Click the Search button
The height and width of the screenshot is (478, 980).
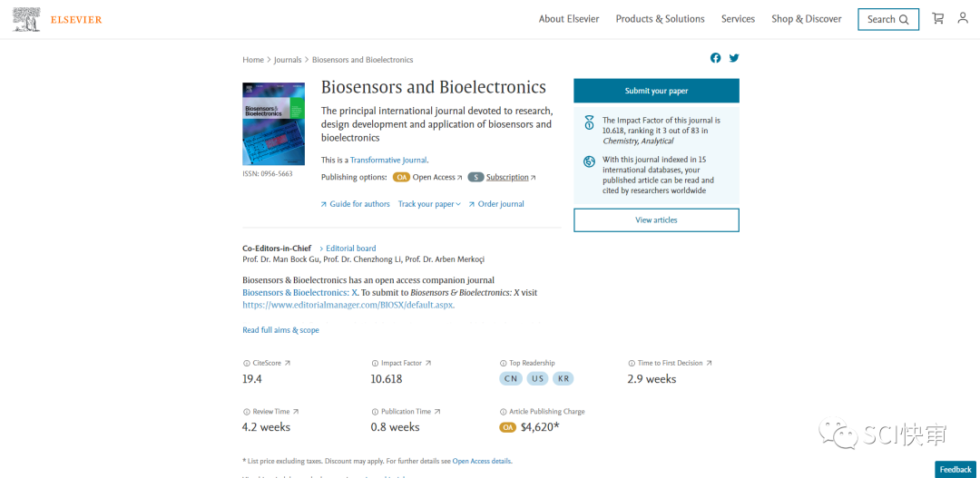pos(887,19)
